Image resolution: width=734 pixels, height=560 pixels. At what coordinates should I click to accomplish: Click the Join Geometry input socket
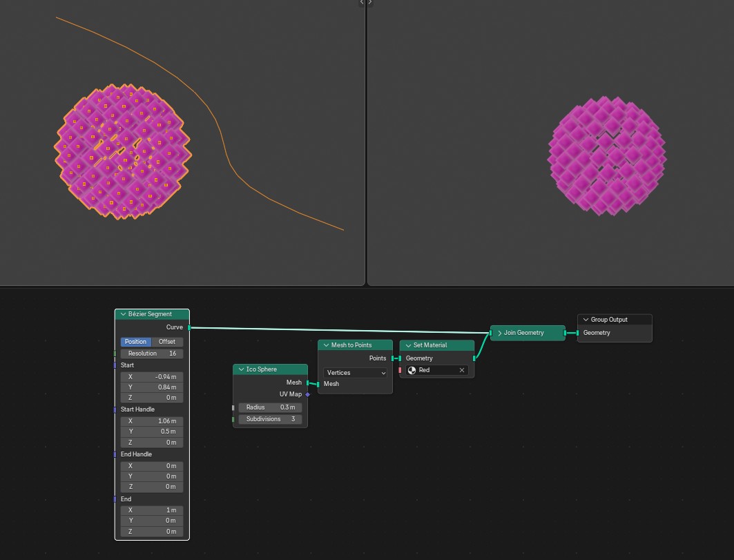490,333
